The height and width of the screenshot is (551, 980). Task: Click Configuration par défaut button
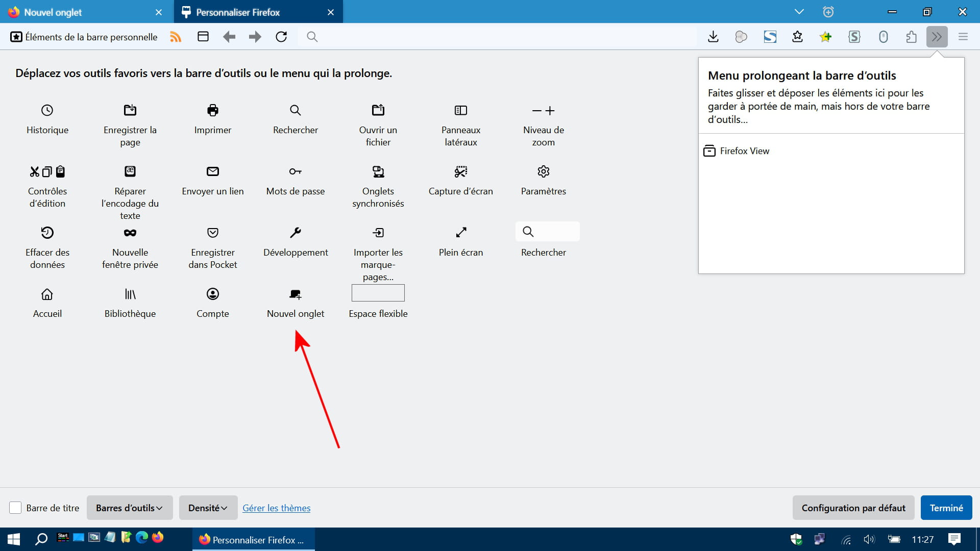[x=853, y=508]
